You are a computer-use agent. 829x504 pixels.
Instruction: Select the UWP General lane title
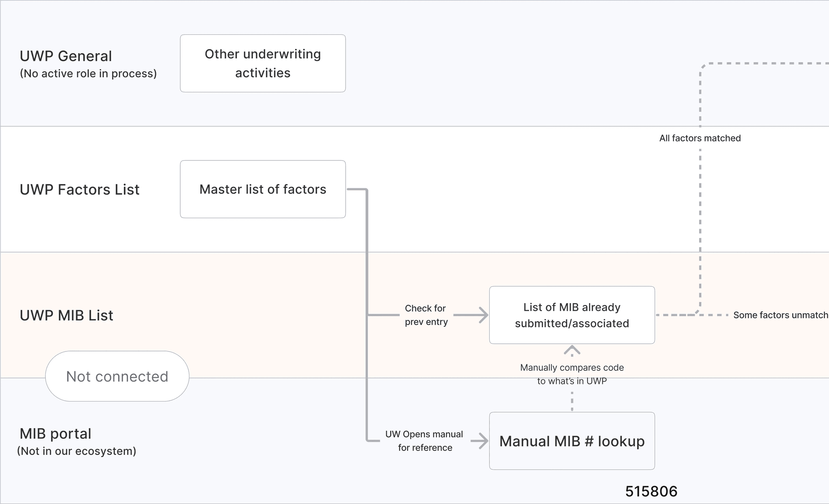[x=66, y=56]
